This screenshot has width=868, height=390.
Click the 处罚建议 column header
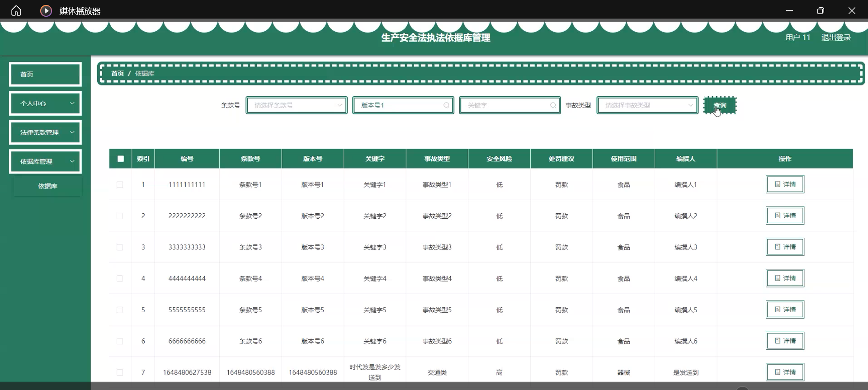click(x=561, y=159)
